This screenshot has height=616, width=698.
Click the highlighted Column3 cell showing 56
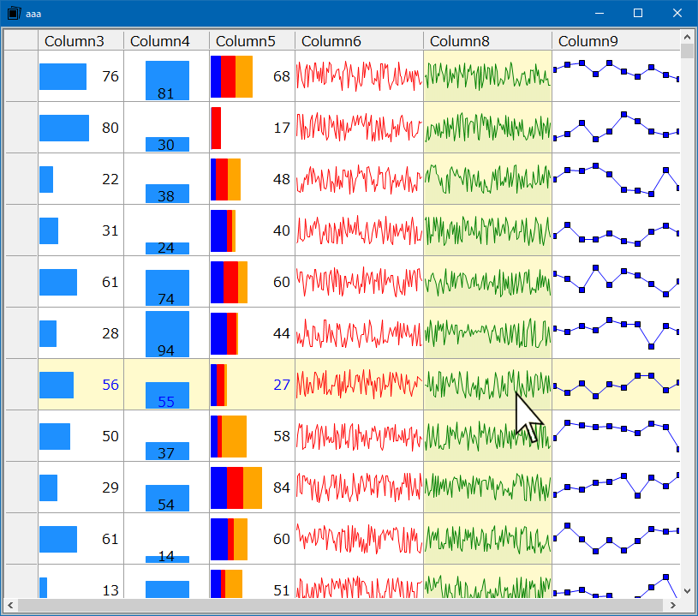click(x=81, y=385)
